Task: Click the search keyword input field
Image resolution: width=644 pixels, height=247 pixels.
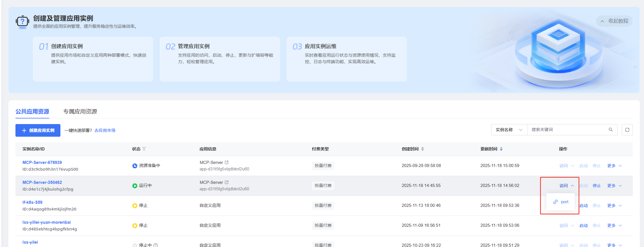Action: click(x=568, y=130)
